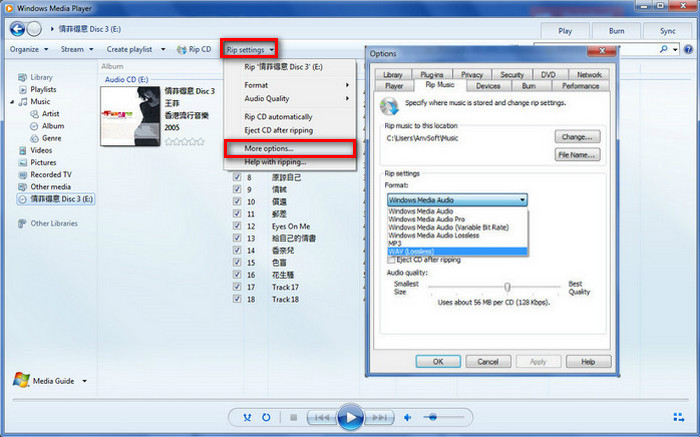Click Help in the Options dialog
Screen dimensions: 700x437
tap(588, 362)
